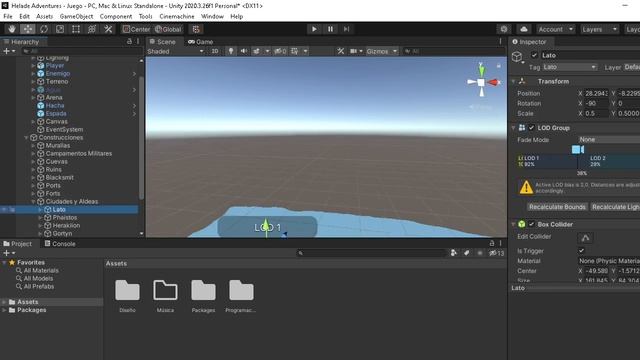Screen dimensions: 640x360
Task: Toggle the Lato object active checkbox
Action: [x=534, y=55]
